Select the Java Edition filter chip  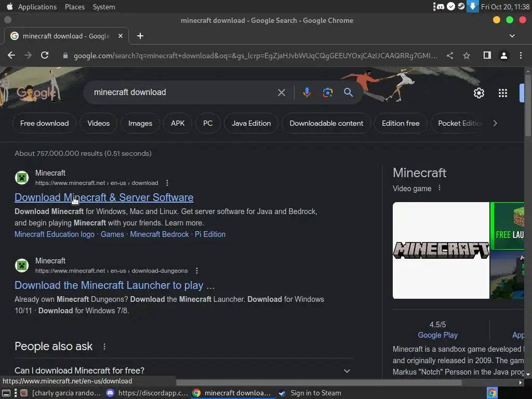pos(251,123)
